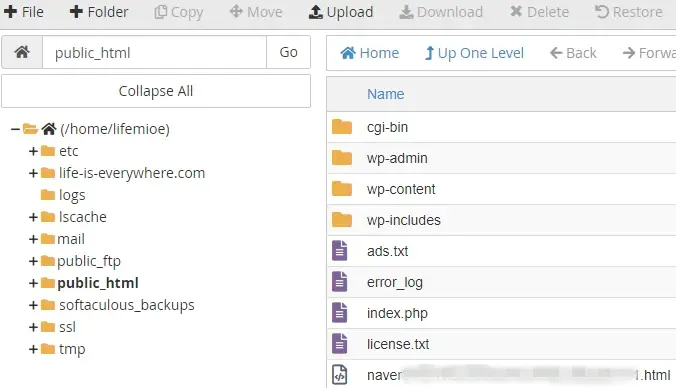
Task: Click the ads.txt file icon
Action: coord(340,251)
